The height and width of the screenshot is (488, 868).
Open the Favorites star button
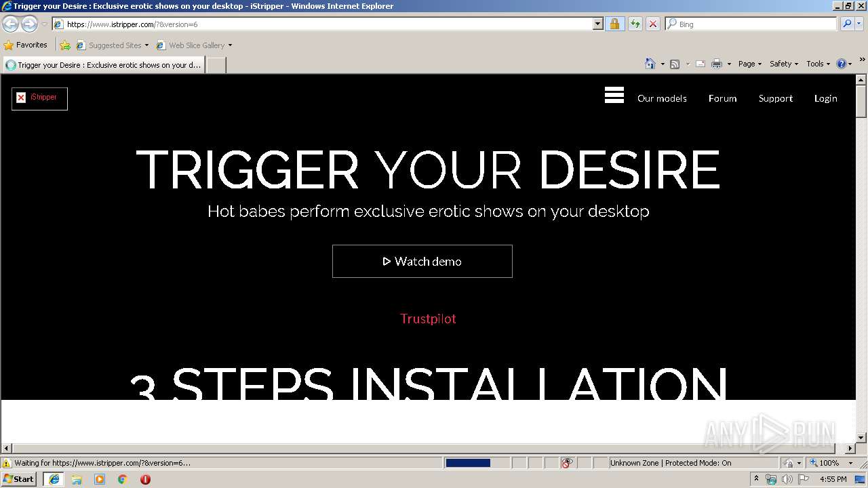coord(26,45)
